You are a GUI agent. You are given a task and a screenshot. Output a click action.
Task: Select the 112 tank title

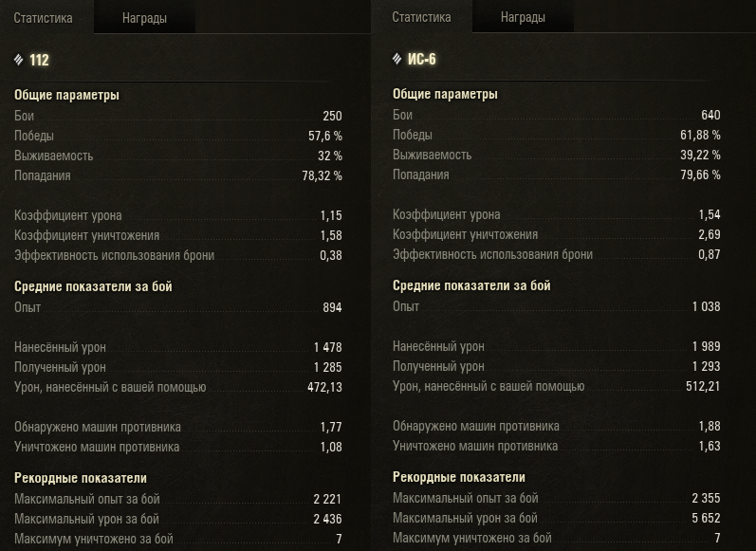point(39,60)
